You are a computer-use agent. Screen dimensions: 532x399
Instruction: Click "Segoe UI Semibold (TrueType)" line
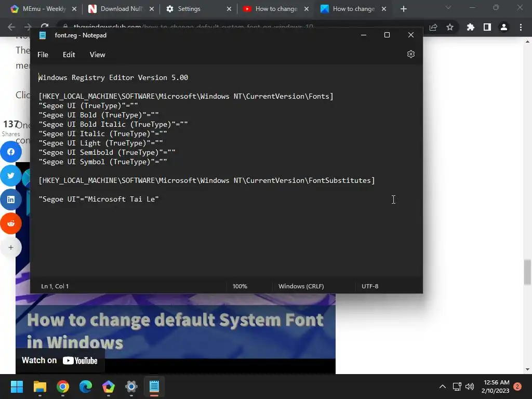[x=107, y=153]
